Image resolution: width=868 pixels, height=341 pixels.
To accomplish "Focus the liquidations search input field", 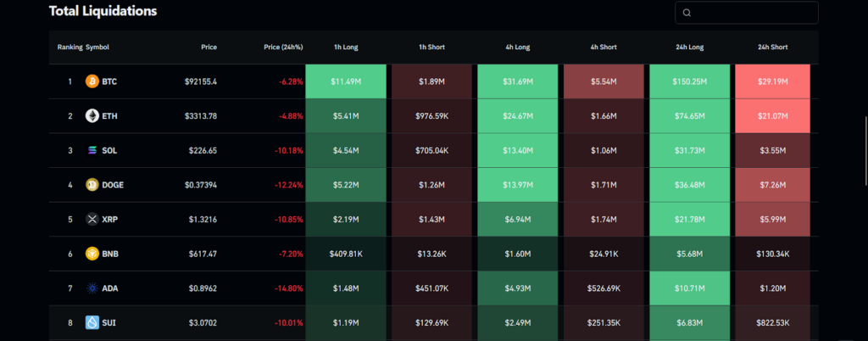I will (746, 13).
